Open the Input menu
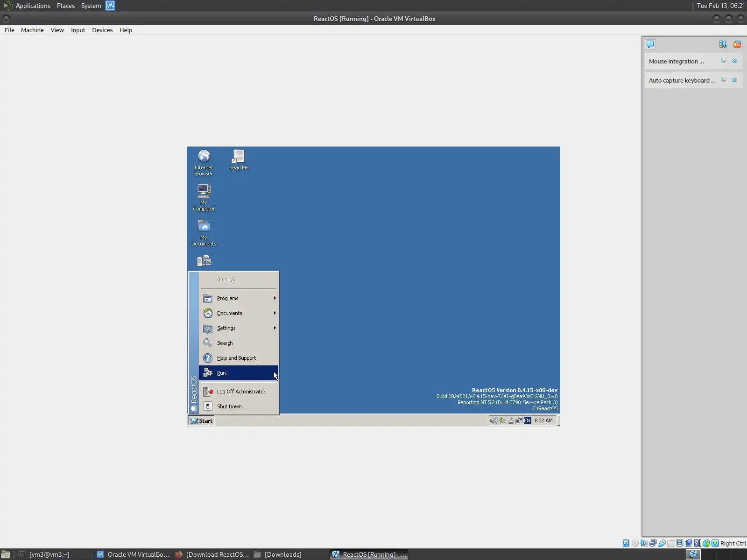Image resolution: width=747 pixels, height=560 pixels. point(78,30)
